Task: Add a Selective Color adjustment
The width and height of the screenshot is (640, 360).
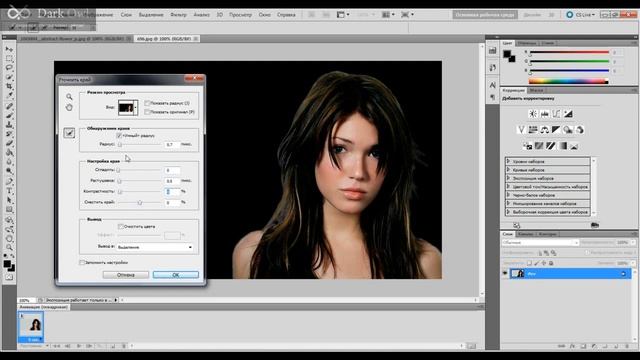Action: [574, 146]
